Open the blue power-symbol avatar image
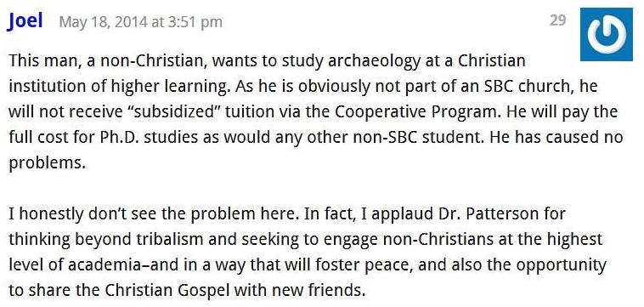The height and width of the screenshot is (307, 644). pyautogui.click(x=607, y=34)
